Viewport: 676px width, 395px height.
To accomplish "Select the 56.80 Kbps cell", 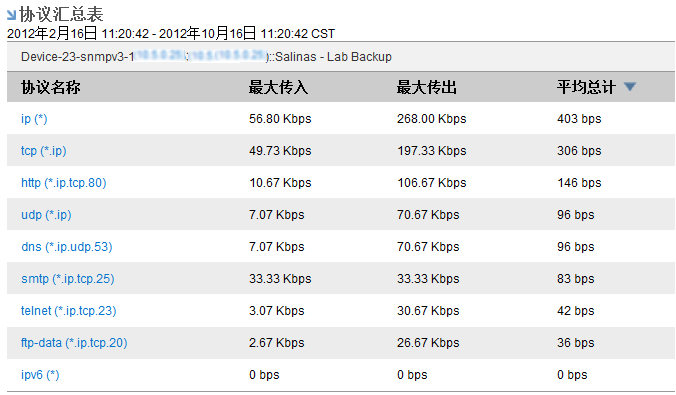I will point(280,119).
